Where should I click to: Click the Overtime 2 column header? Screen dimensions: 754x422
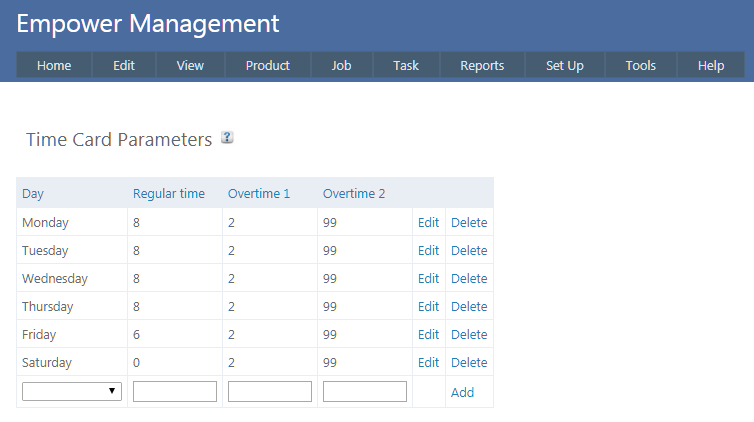pos(353,194)
